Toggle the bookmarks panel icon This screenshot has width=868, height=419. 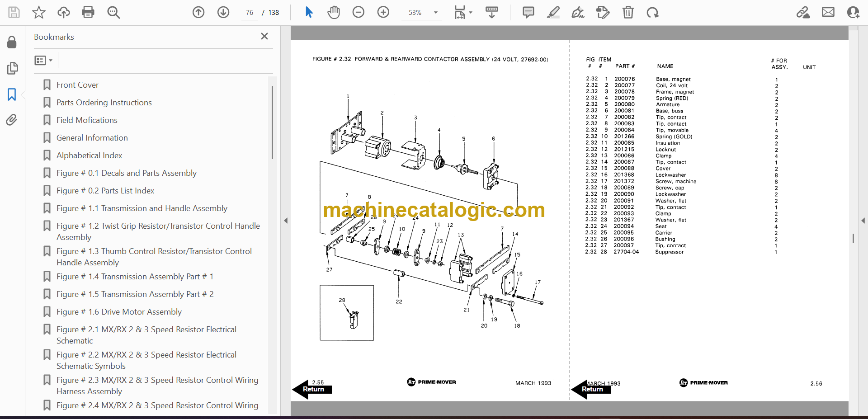12,94
